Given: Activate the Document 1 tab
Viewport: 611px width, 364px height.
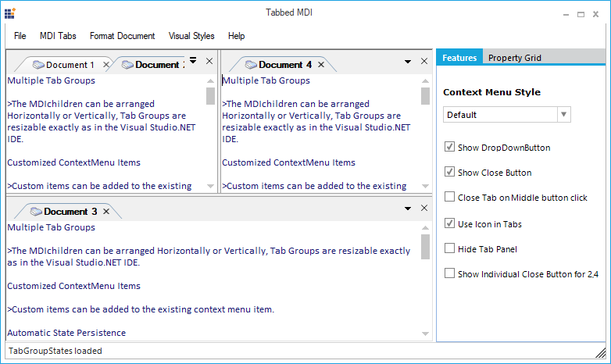Looking at the screenshot, I should [x=70, y=65].
